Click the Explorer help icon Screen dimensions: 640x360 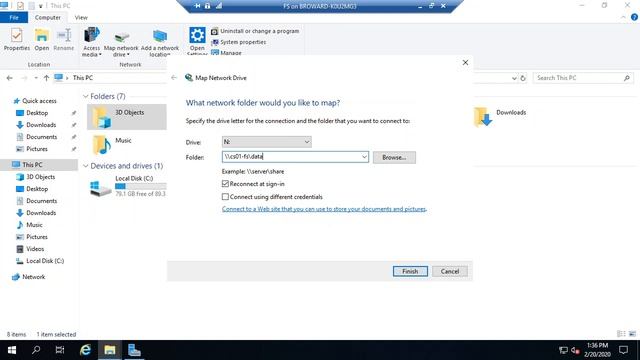[x=634, y=17]
